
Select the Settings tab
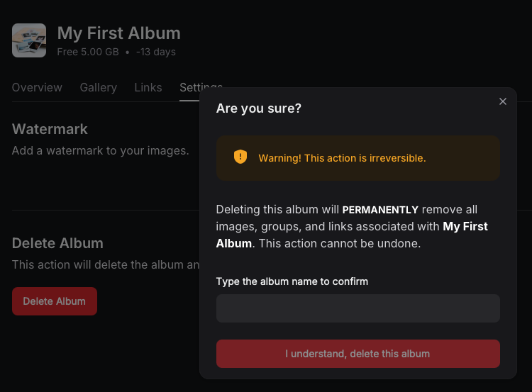click(189, 87)
